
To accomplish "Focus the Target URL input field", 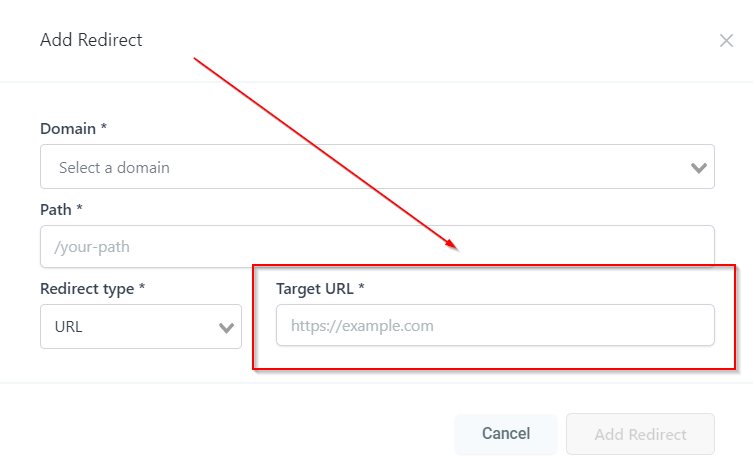I will tap(495, 326).
